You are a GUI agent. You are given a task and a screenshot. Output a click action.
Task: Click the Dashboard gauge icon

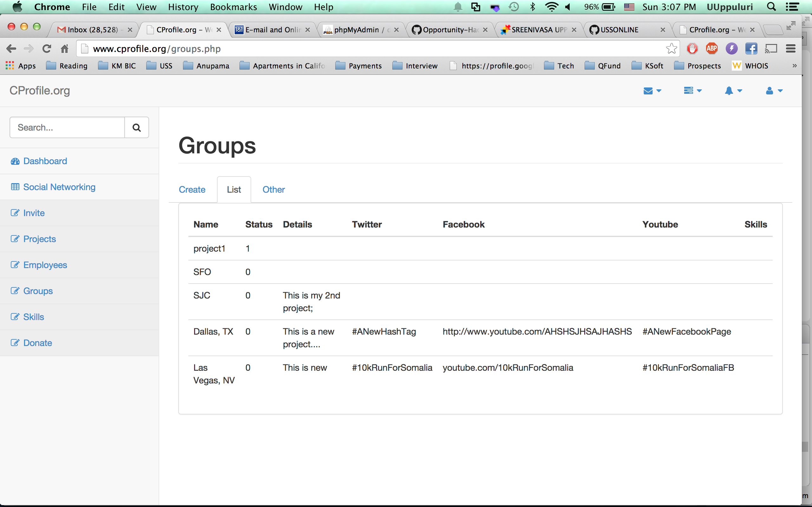coord(15,161)
